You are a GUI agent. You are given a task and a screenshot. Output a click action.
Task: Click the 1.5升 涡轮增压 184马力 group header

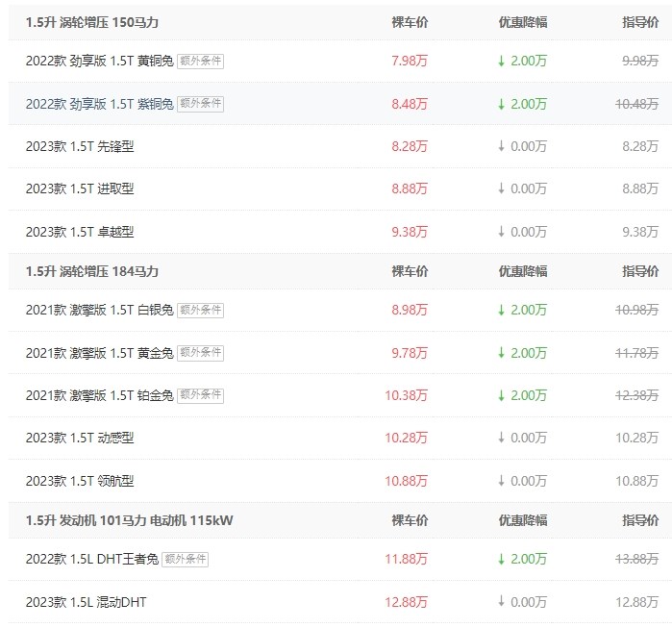click(92, 271)
